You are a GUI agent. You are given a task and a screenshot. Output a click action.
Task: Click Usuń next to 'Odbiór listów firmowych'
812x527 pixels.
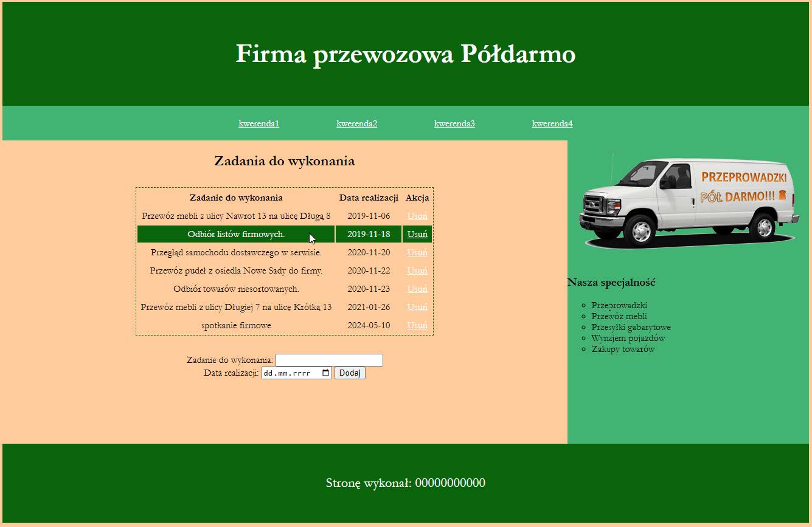click(x=417, y=233)
